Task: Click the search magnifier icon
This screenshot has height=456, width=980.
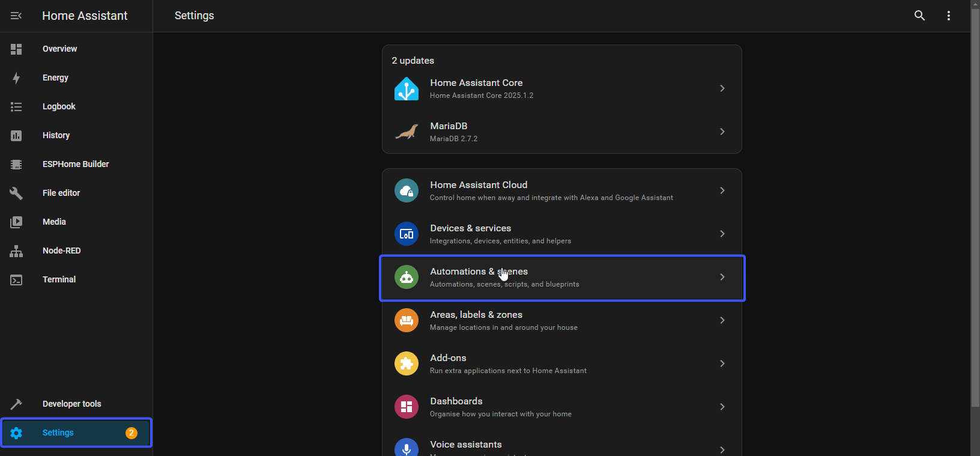Action: 919,16
